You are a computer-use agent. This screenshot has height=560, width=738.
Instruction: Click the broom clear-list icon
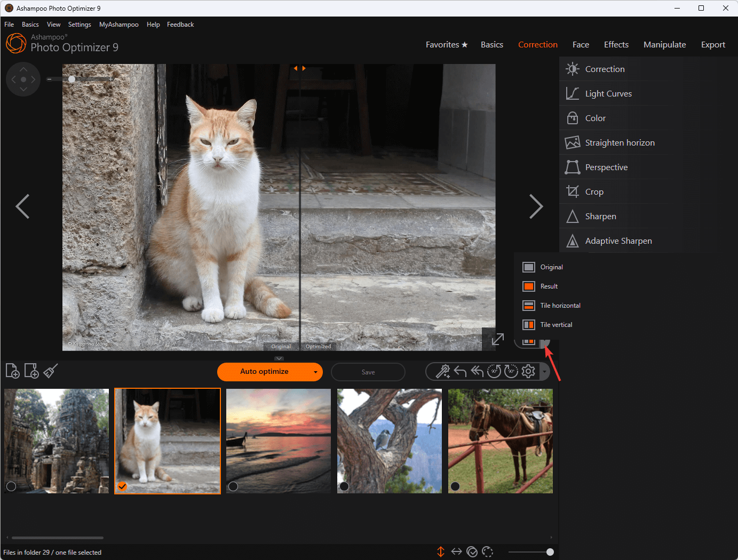point(51,371)
